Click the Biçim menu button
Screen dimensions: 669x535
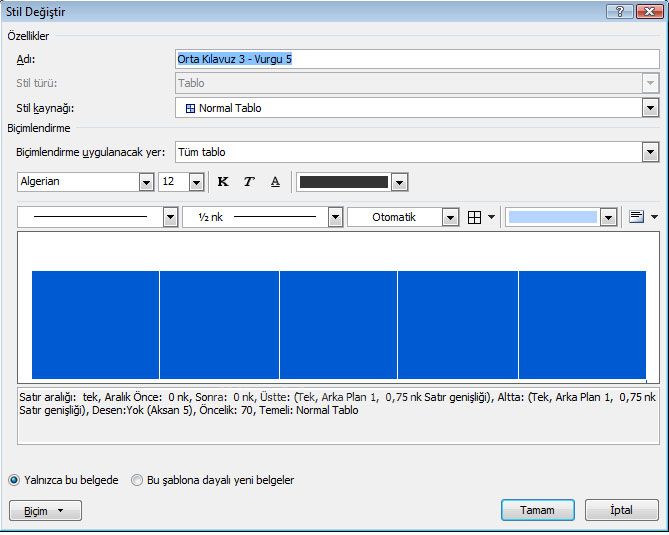point(45,511)
